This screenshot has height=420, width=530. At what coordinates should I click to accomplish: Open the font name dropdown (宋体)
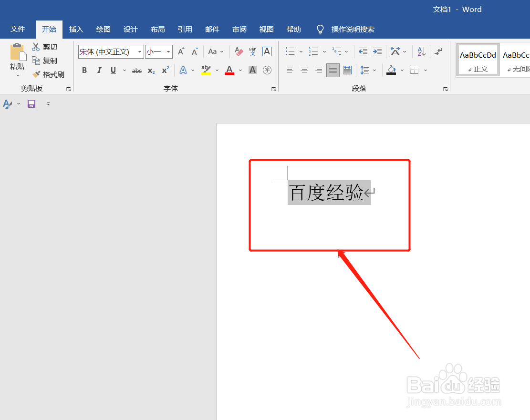(140, 51)
